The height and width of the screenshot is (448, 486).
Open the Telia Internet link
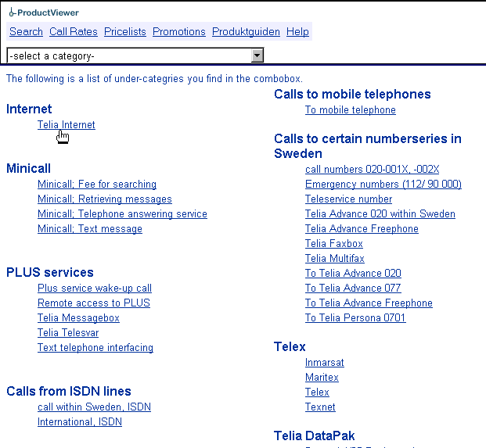coord(67,124)
